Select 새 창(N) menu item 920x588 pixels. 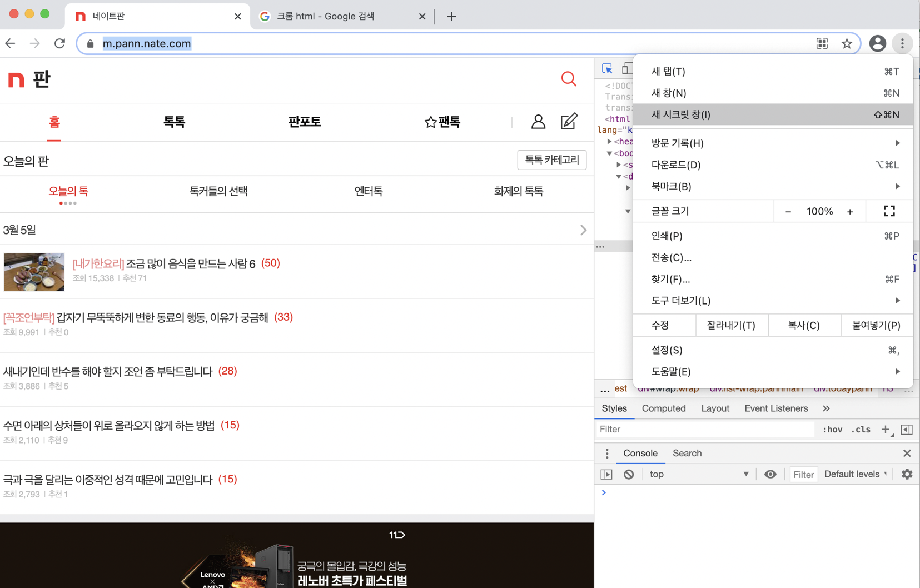point(773,93)
